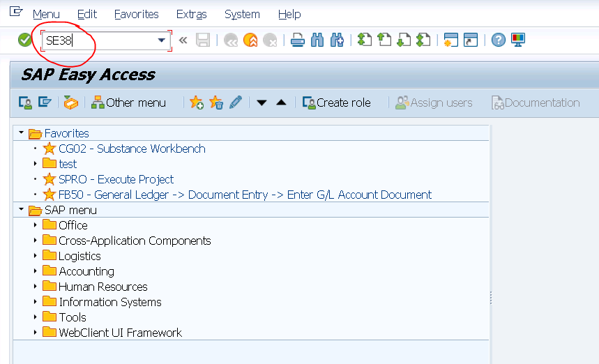
Task: Collapse the Favorites folder node
Action: [x=21, y=133]
